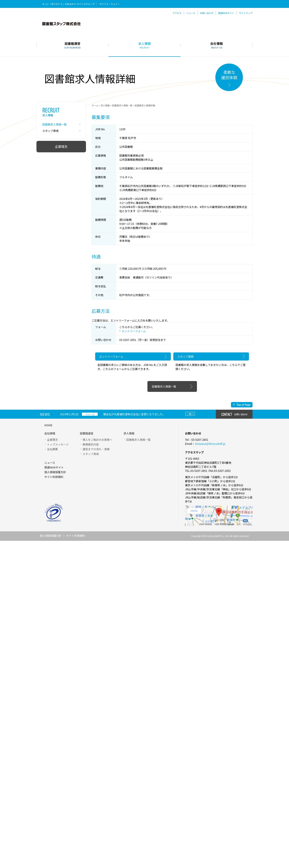The image size is (289, 868).
Task: Click phone number 03-5207-2851 in お問い合わせ row
Action: pos(128,340)
